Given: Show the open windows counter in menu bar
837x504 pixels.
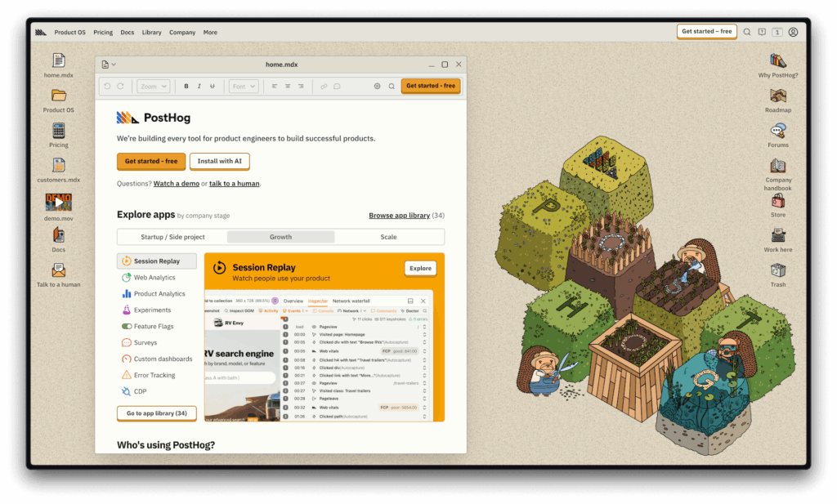Looking at the screenshot, I should coord(777,32).
